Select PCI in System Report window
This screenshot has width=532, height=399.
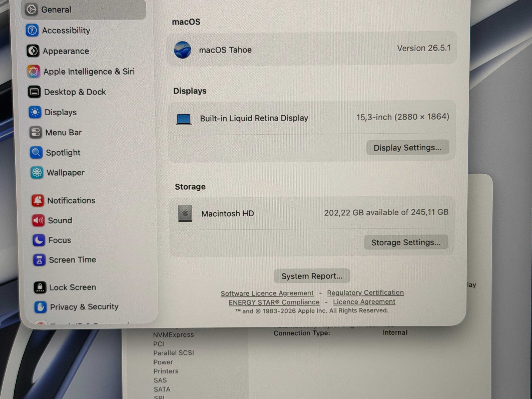pyautogui.click(x=159, y=344)
